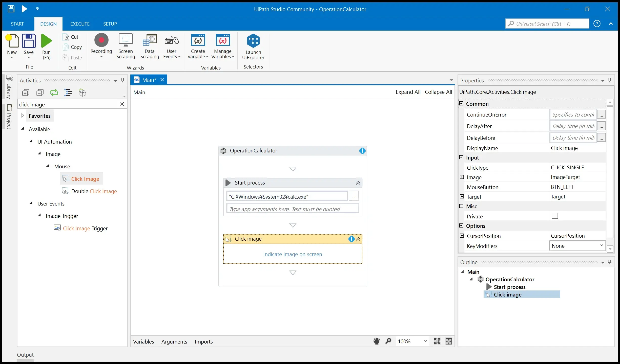Collapse UI Automation tree node
The image size is (620, 364).
click(31, 141)
